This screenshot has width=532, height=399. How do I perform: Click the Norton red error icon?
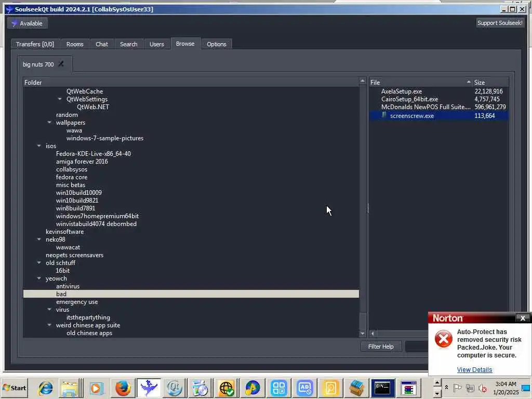(x=444, y=339)
